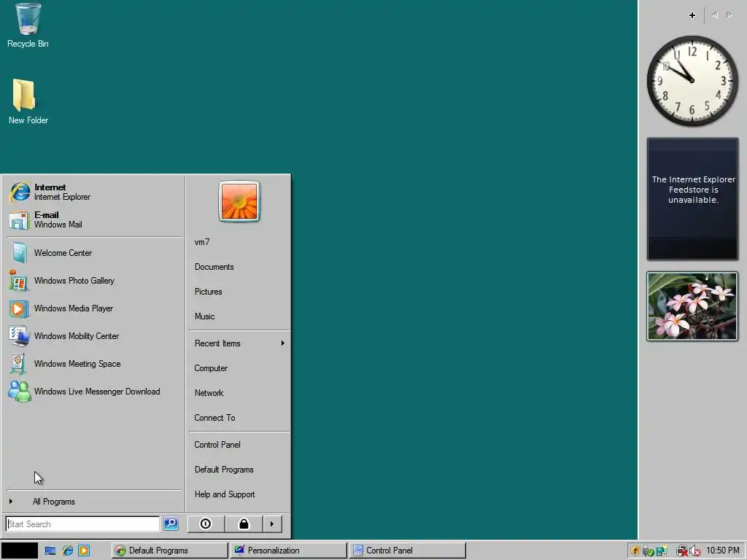The width and height of the screenshot is (747, 560).
Task: Open Network from the Start menu
Action: (x=239, y=393)
